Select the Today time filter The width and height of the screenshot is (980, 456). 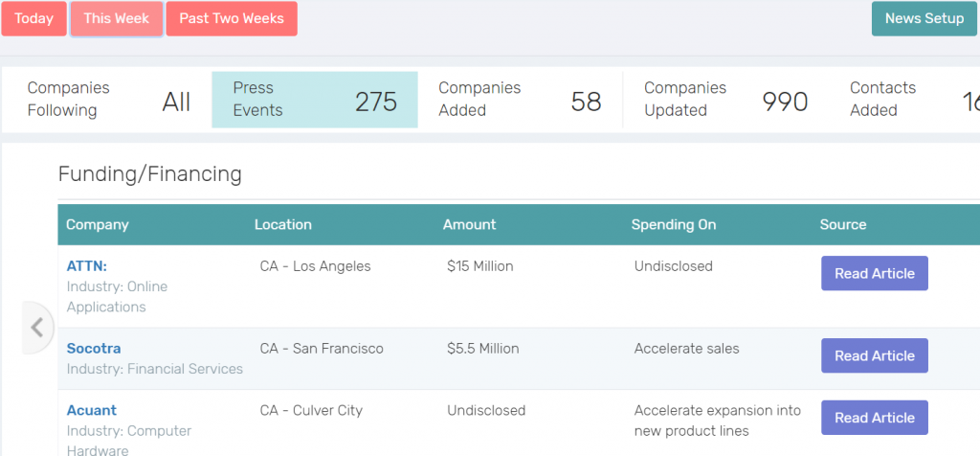pyautogui.click(x=34, y=19)
